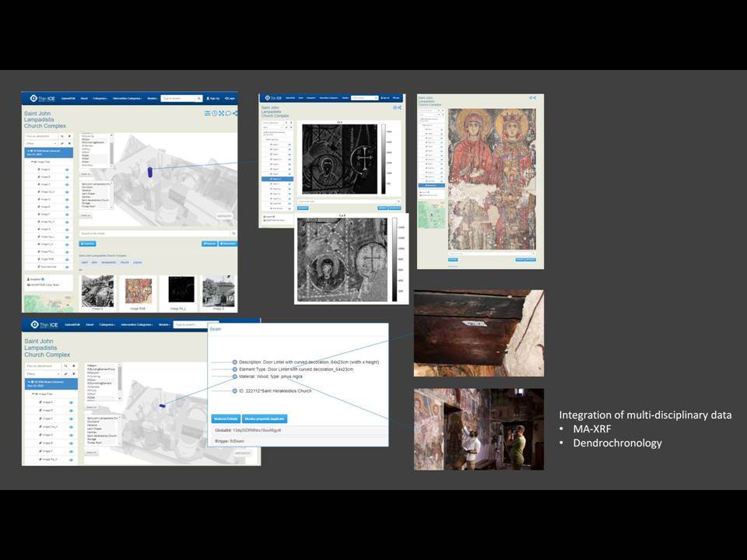This screenshot has width=747, height=560.
Task: Click funnel icon beside Filters, top-left window
Action: (x=69, y=143)
